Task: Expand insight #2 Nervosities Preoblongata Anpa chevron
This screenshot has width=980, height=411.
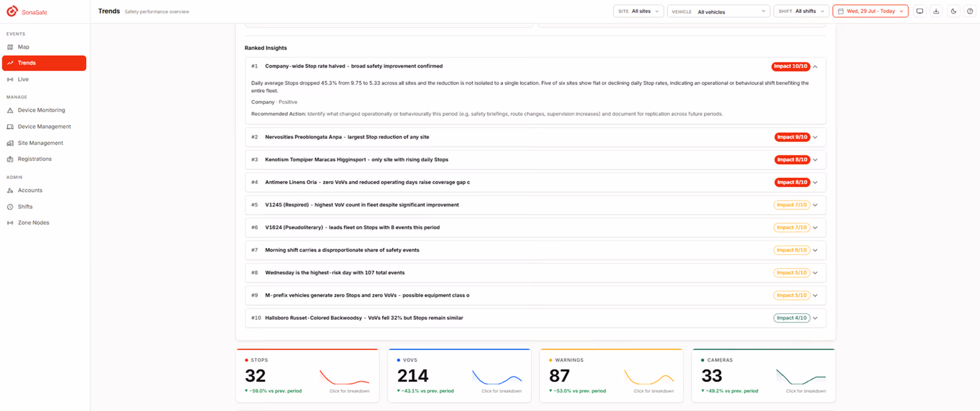Action: point(815,137)
